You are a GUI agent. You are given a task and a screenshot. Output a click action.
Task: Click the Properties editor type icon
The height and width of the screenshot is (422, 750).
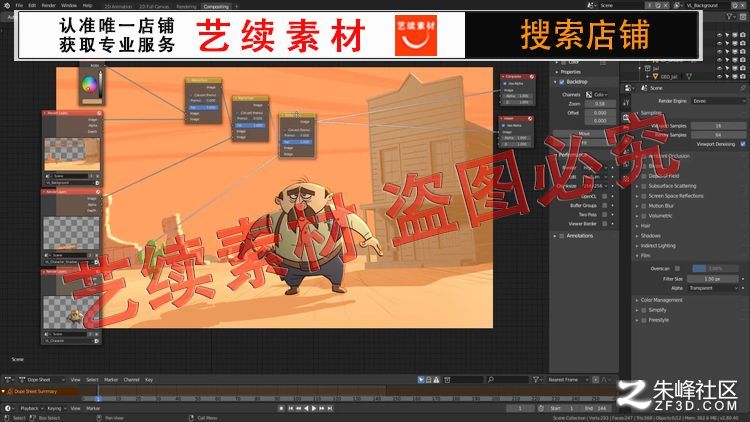tap(629, 88)
